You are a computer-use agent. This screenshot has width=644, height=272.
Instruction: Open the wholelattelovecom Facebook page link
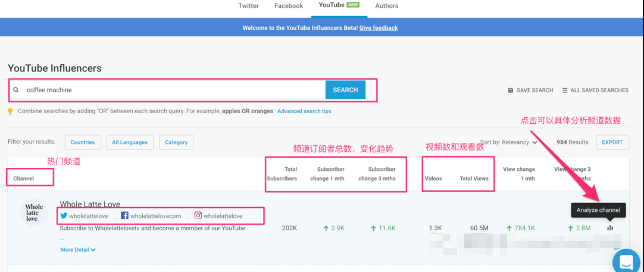coord(155,216)
